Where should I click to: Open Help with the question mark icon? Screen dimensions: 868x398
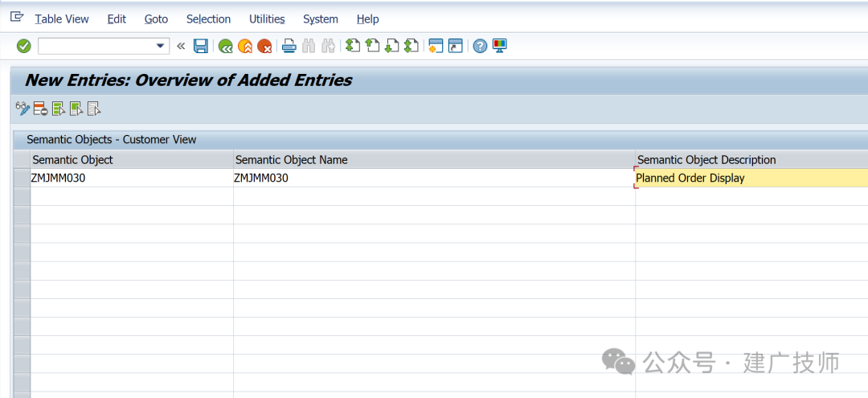[480, 46]
